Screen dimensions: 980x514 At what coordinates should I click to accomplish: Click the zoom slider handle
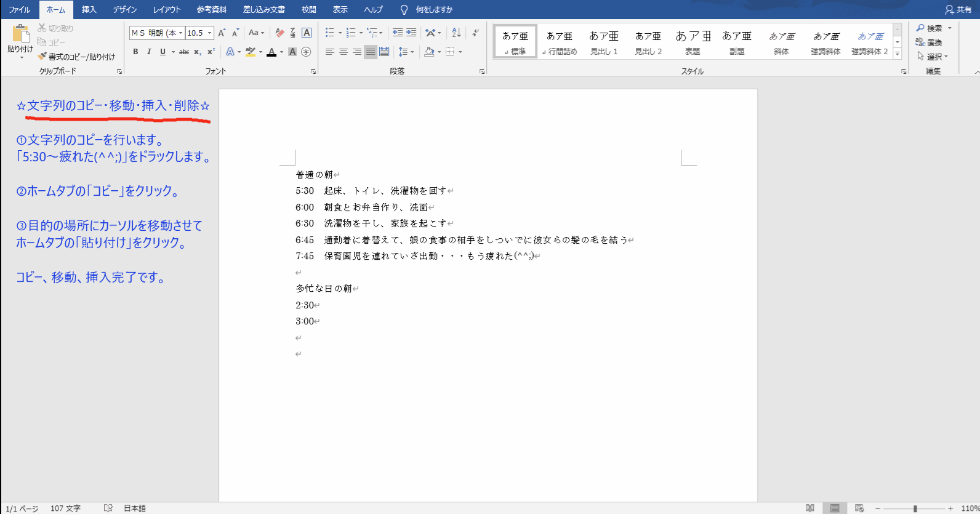[915, 508]
